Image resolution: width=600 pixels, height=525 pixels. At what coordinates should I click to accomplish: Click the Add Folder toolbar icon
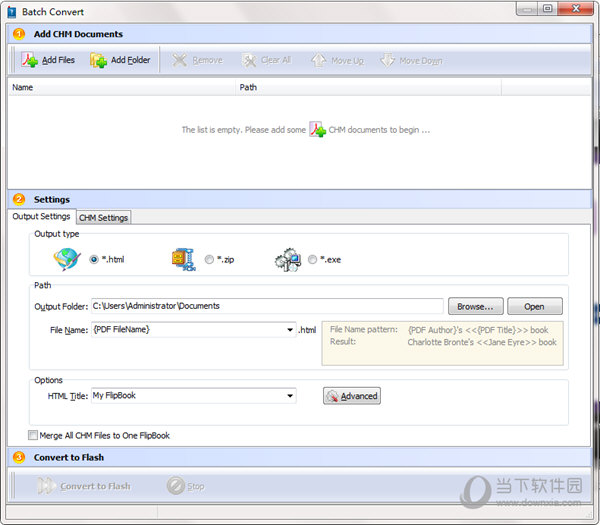[x=98, y=60]
